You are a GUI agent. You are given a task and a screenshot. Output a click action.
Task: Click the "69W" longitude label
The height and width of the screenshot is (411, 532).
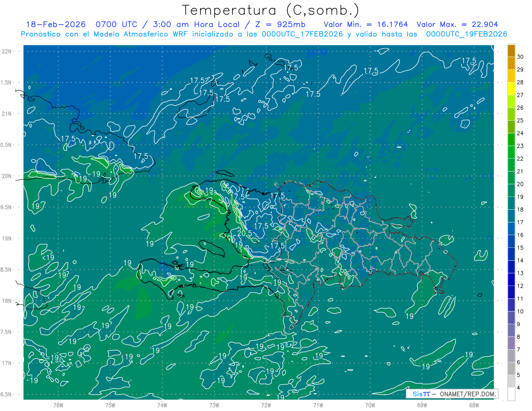pyautogui.click(x=422, y=405)
